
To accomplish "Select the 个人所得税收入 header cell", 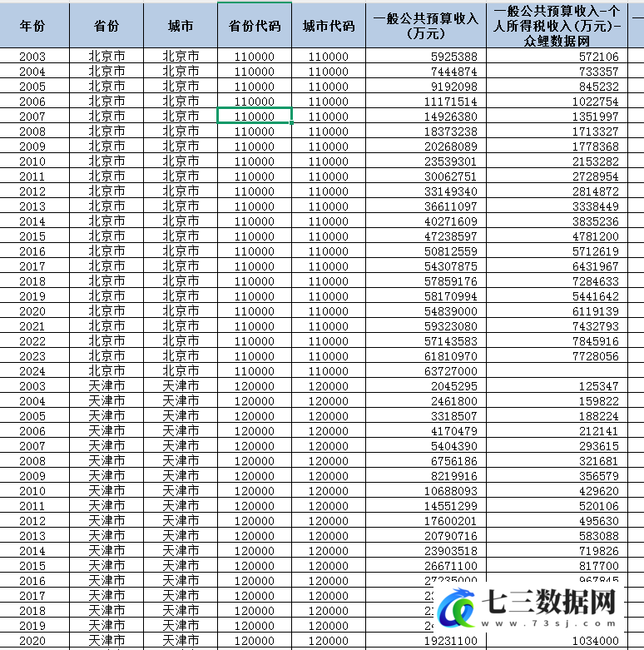I will (x=557, y=25).
